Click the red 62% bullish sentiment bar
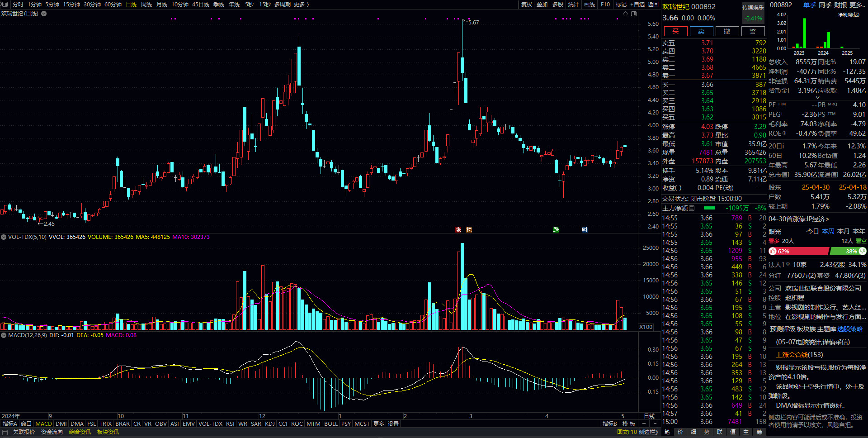The height and width of the screenshot is (438, 868). click(799, 251)
